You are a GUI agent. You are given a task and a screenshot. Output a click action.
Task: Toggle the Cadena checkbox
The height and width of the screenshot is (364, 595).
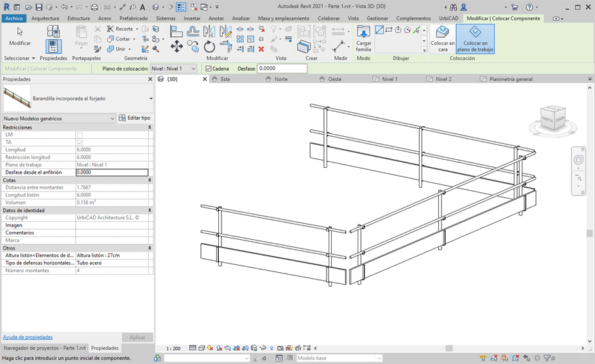(x=208, y=68)
